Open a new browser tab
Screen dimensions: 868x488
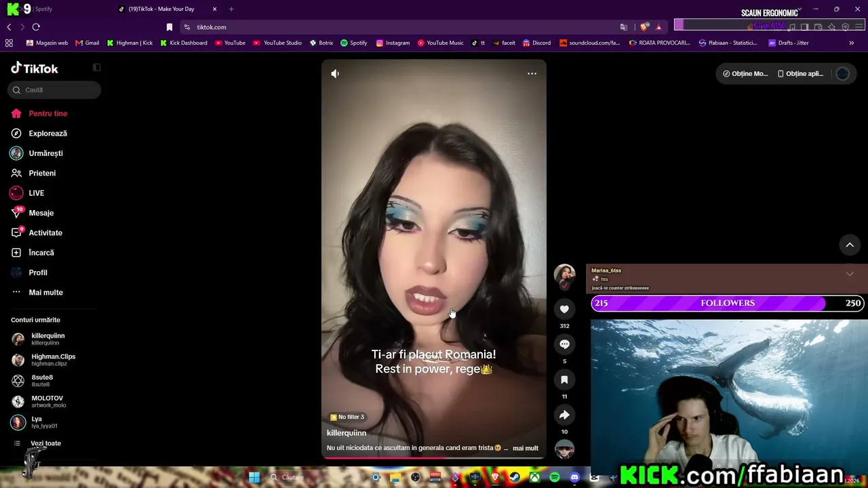coord(231,9)
